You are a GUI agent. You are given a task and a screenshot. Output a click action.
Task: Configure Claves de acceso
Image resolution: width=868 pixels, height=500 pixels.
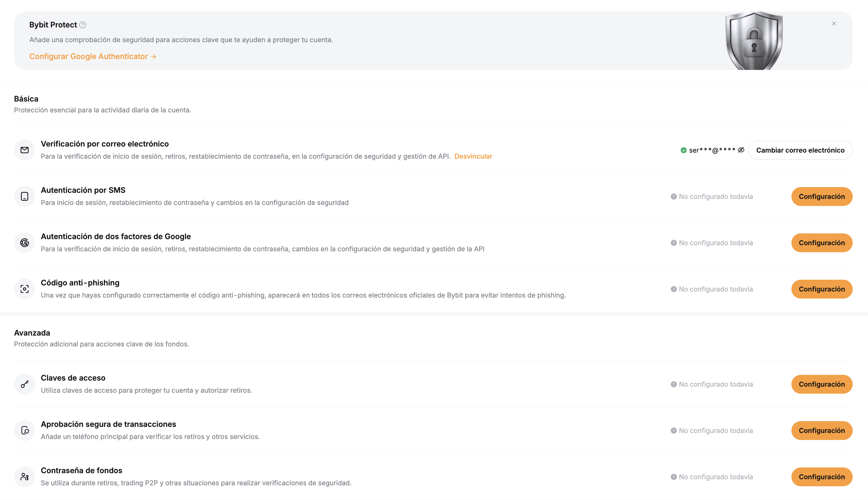(822, 384)
